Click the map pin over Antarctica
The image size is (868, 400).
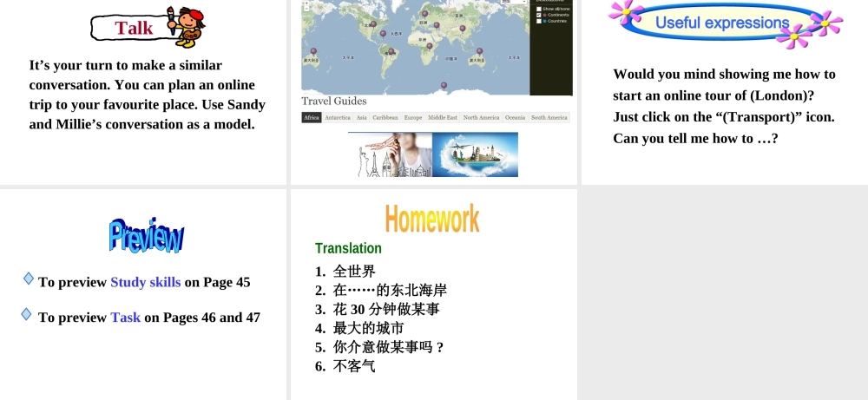pos(444,86)
